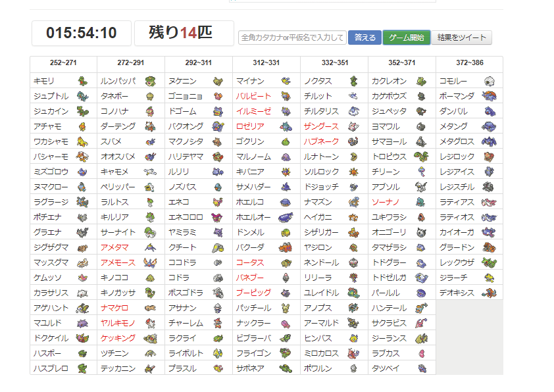554x392 pixels.
Task: Click the red name ハブネーク
Action: tap(321, 141)
